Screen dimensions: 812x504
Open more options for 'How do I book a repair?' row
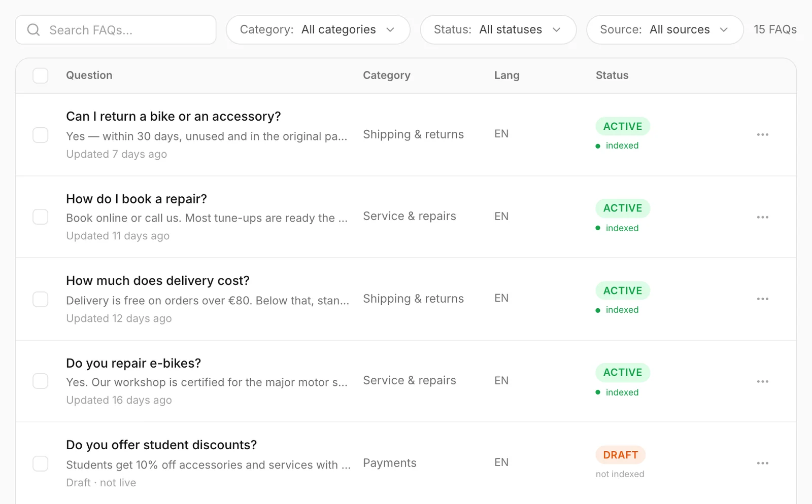(762, 217)
